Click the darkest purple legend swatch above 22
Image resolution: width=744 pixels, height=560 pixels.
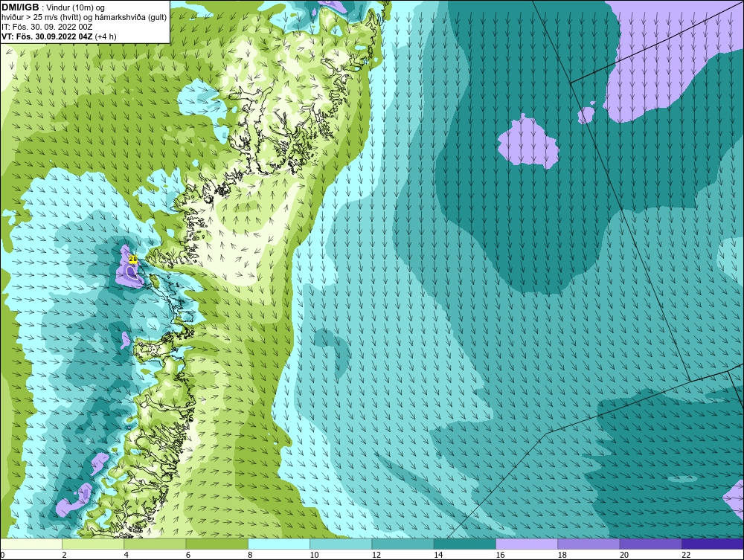(x=713, y=544)
